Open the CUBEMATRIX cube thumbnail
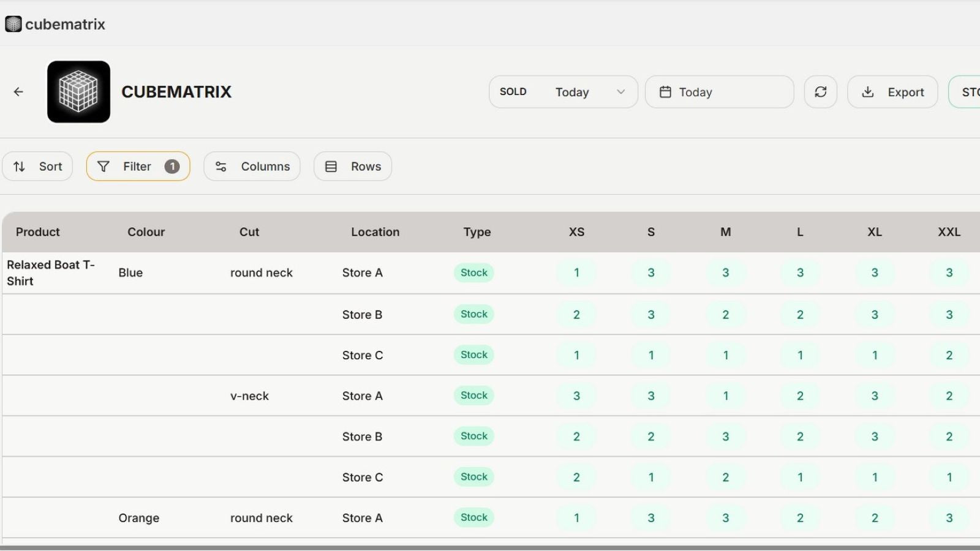The image size is (980, 551). pos(78,92)
